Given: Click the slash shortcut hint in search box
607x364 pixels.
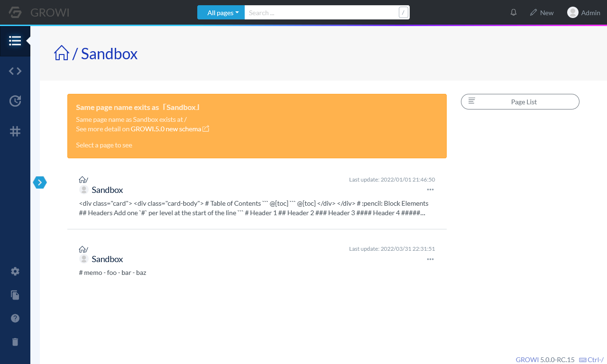Looking at the screenshot, I should [x=404, y=13].
